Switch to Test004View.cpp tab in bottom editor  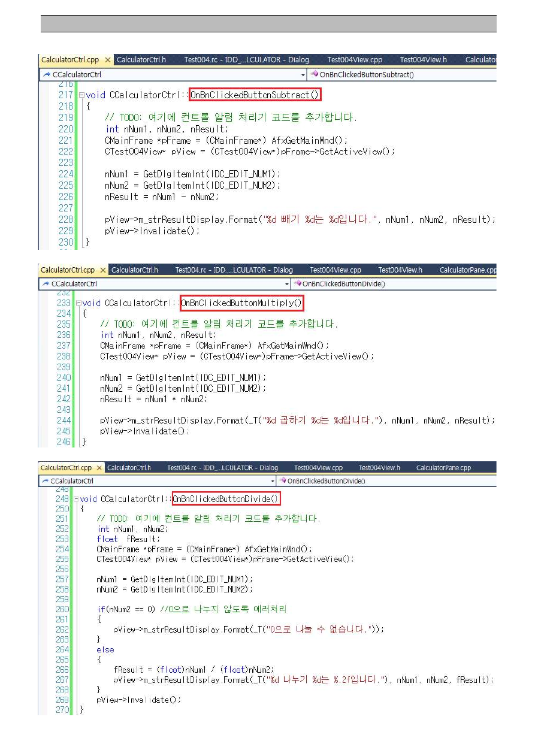(x=318, y=468)
